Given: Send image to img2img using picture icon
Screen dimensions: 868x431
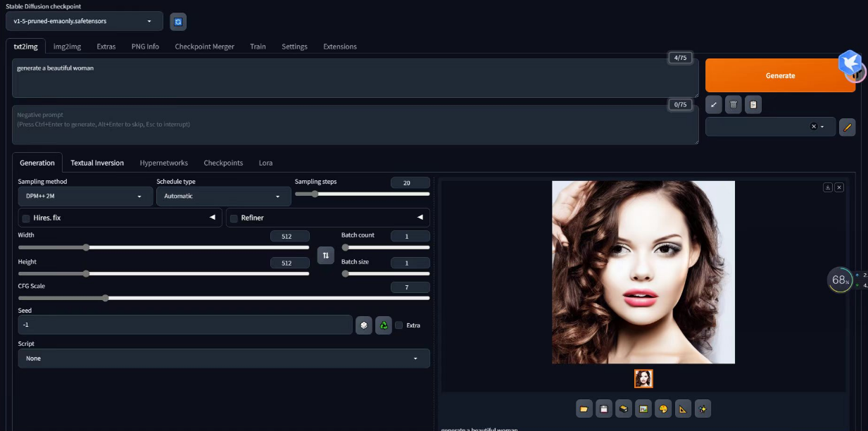Looking at the screenshot, I should (x=642, y=408).
